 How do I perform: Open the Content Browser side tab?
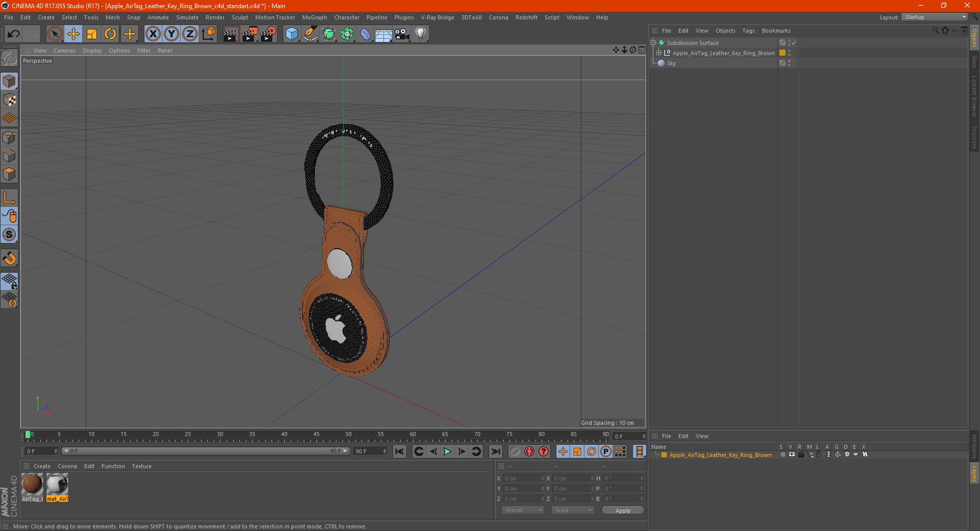point(974,96)
